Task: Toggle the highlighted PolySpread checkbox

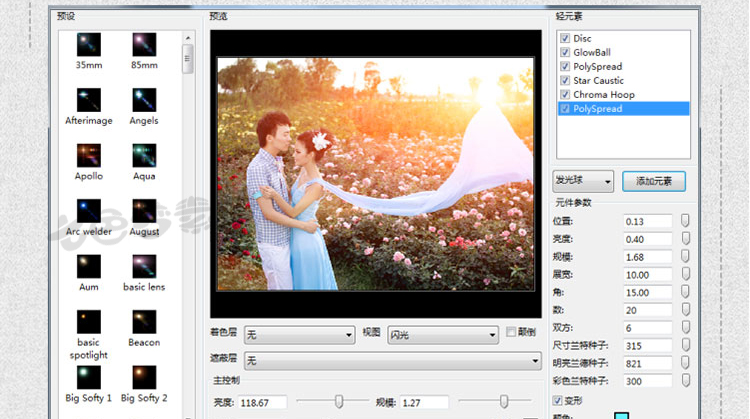Action: [x=565, y=109]
